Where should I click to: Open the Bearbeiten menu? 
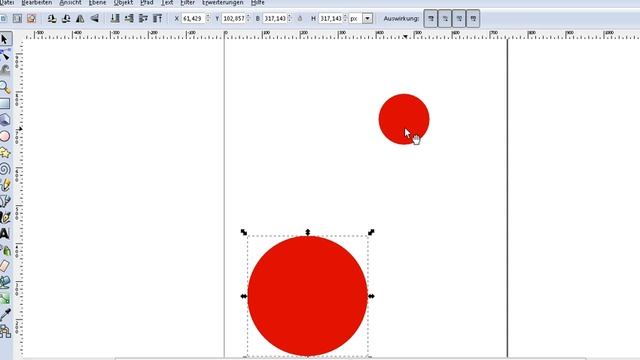tap(37, 2)
